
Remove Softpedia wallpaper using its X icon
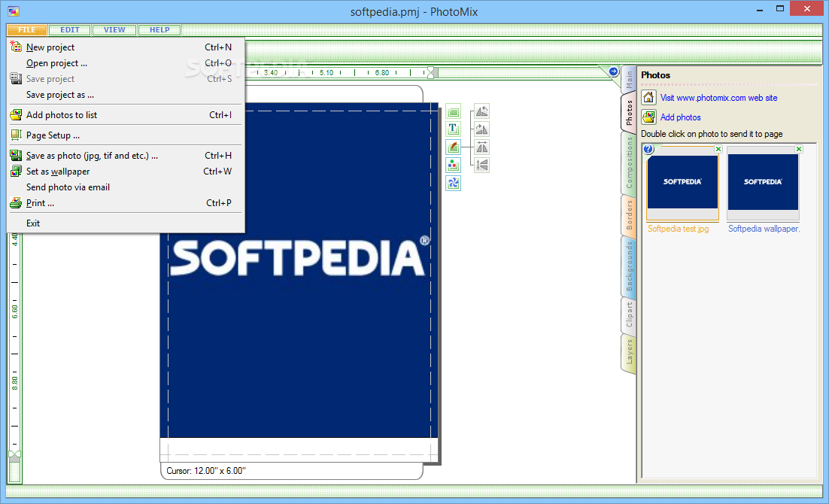799,149
